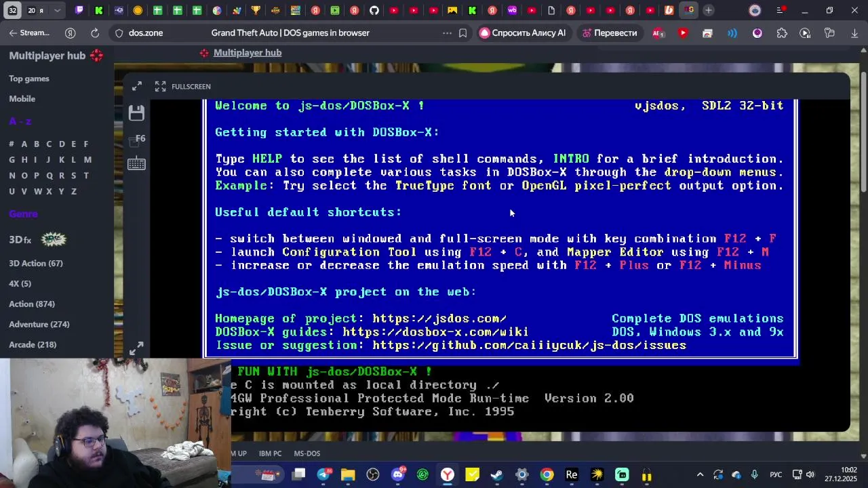Image resolution: width=868 pixels, height=488 pixels.
Task: Show hidden system tray icons chevron
Action: pyautogui.click(x=700, y=474)
